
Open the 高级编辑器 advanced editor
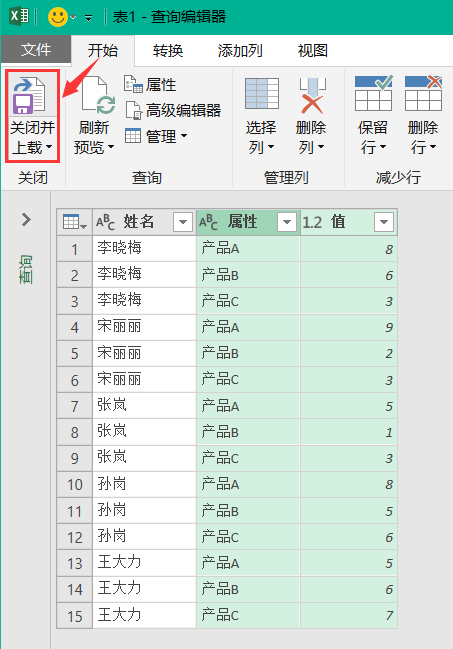[173, 110]
